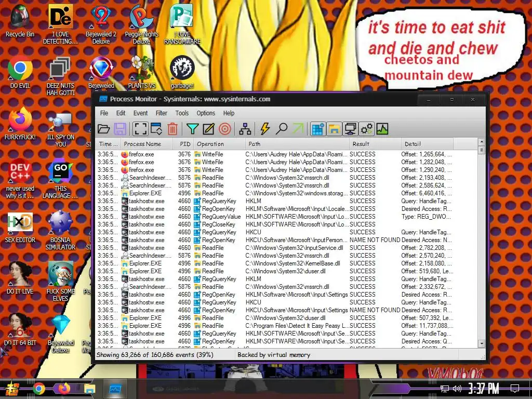The width and height of the screenshot is (532, 399).
Task: Click the Process Name column header
Action: tap(147, 144)
